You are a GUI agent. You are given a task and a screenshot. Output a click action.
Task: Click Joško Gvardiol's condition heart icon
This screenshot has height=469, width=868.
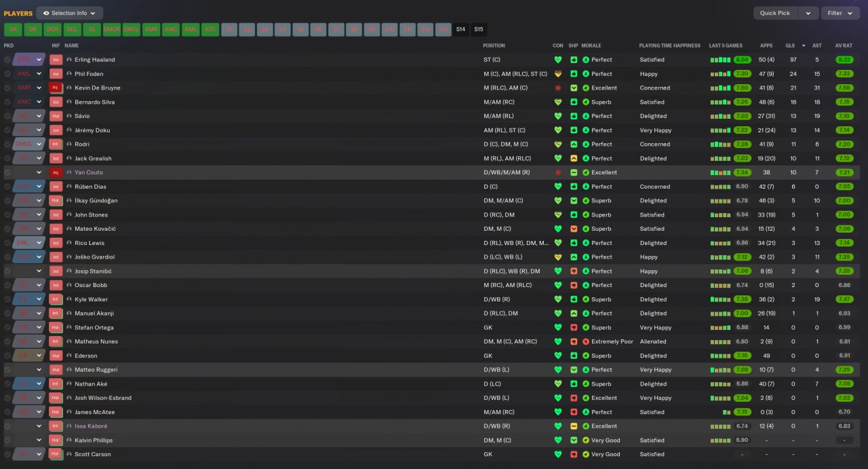click(558, 257)
